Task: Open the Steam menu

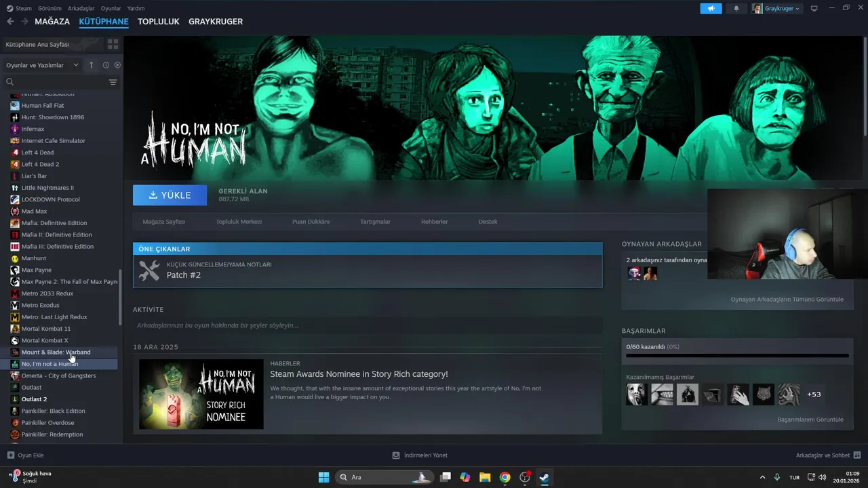Action: point(19,8)
